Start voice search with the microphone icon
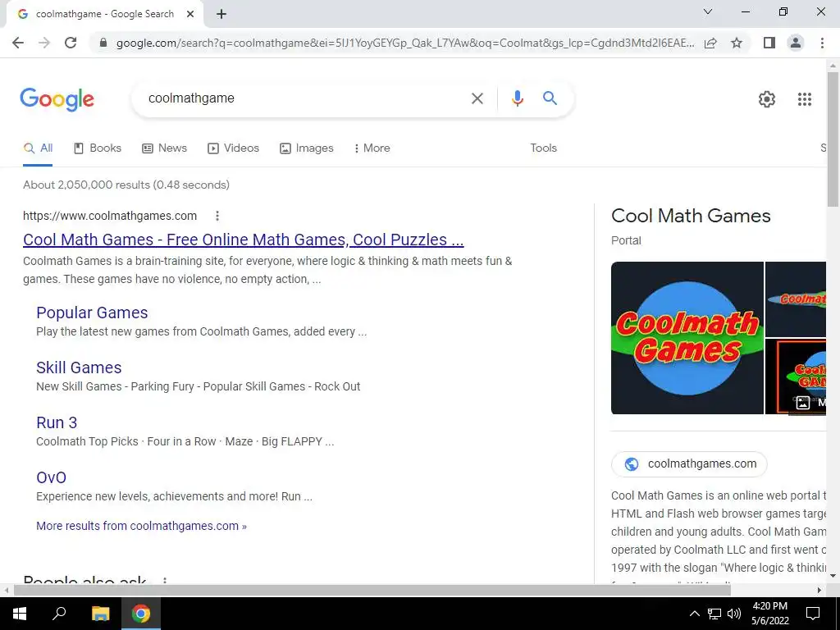Viewport: 840px width, 630px height. point(517,98)
